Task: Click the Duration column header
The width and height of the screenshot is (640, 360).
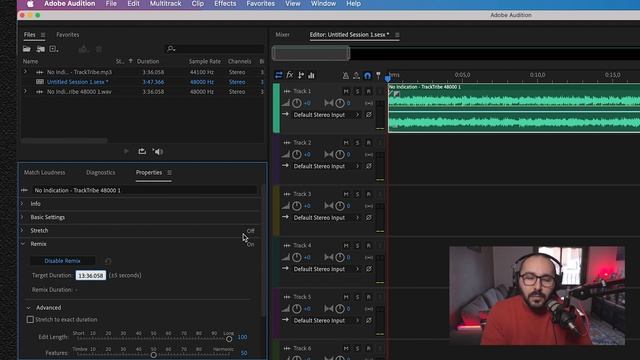Action: tap(148, 61)
